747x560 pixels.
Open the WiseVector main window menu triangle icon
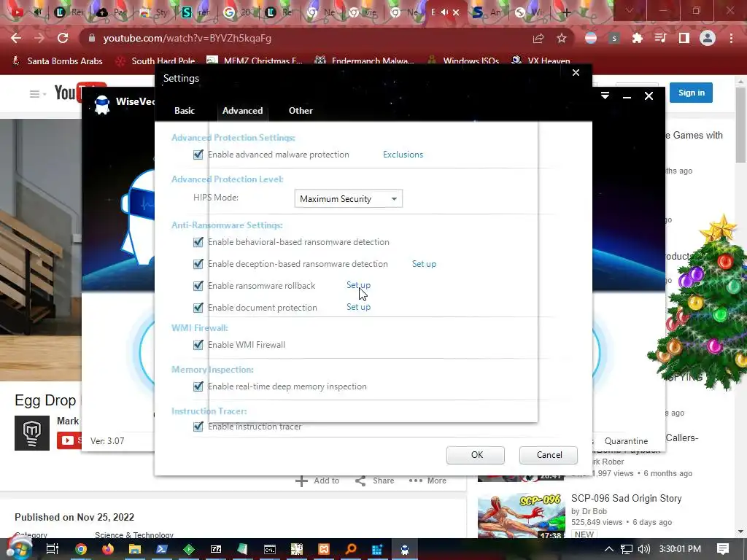click(x=605, y=96)
